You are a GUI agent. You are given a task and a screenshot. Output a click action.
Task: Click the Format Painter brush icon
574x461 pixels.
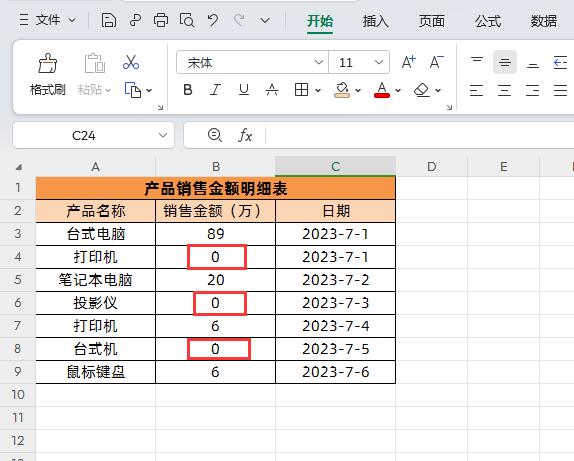48,63
